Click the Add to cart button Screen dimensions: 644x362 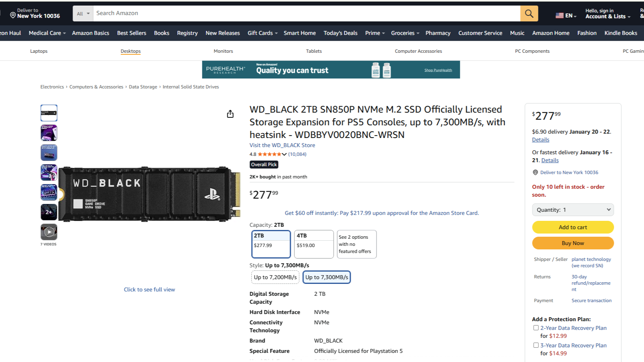[x=573, y=227]
